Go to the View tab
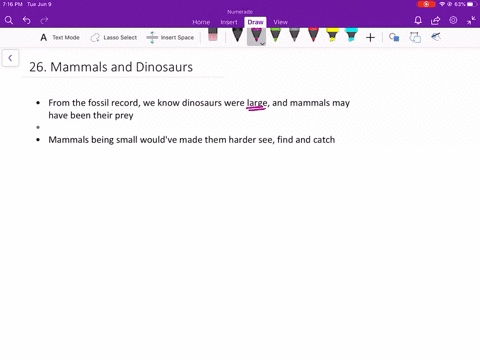Image resolution: width=480 pixels, height=360 pixels. (x=281, y=22)
